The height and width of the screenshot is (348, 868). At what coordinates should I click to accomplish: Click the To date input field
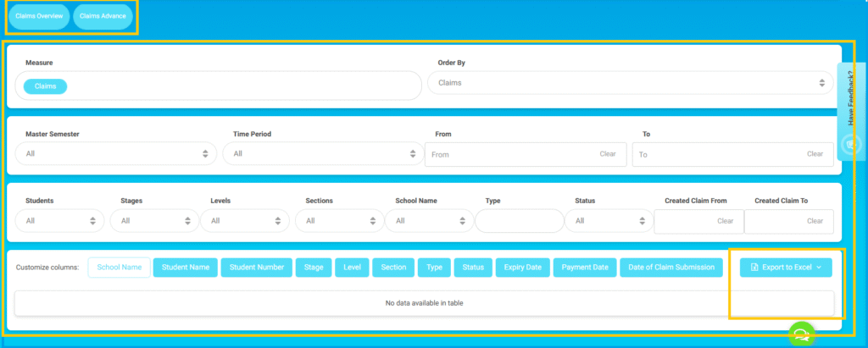click(716, 154)
